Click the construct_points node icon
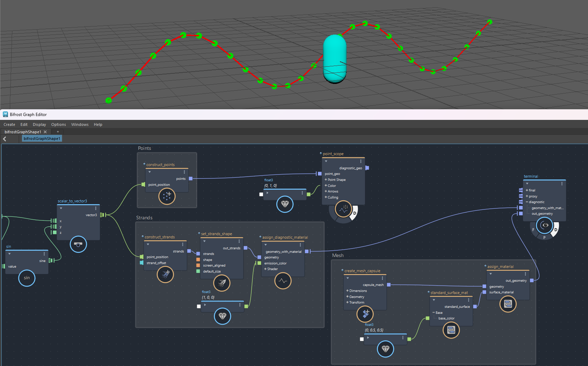This screenshot has width=588, height=366. click(x=167, y=196)
